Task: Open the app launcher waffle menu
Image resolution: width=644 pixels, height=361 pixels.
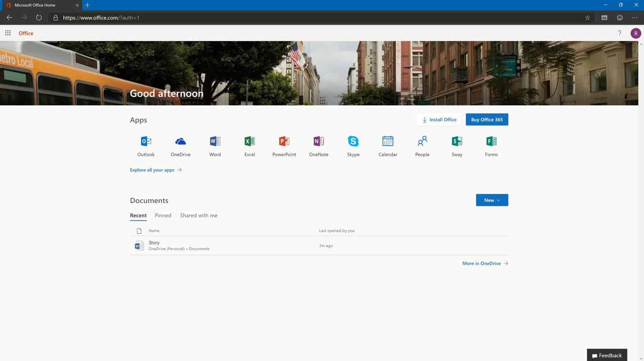Action: click(8, 33)
